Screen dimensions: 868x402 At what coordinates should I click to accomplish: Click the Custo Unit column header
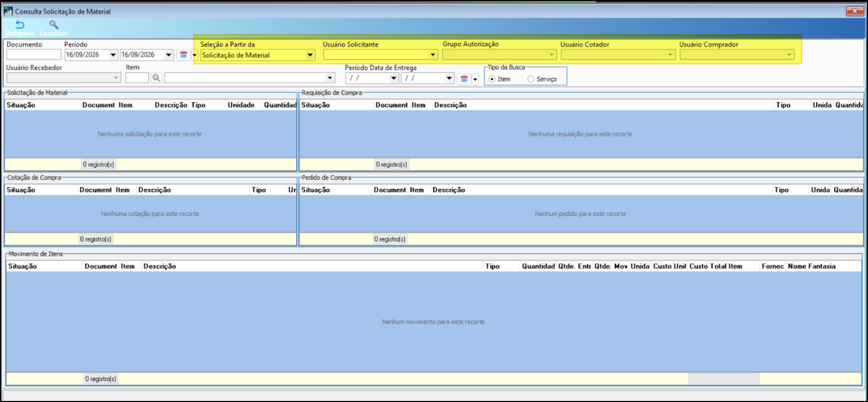click(669, 267)
